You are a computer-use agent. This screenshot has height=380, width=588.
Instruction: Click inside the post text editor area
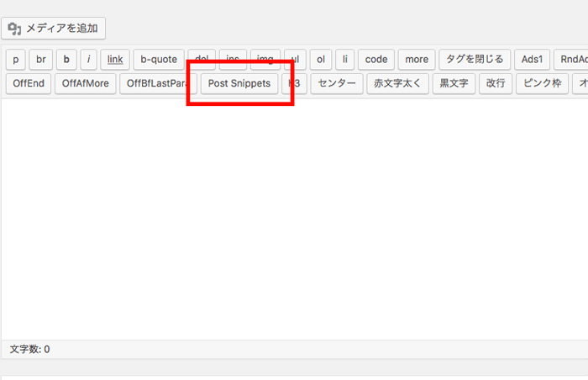pos(294,219)
